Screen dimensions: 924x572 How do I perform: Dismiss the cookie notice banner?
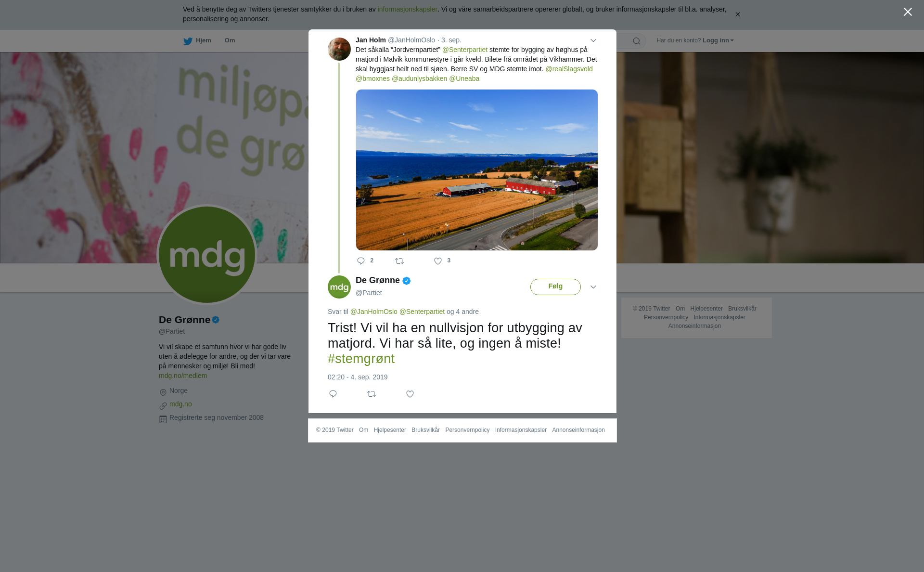tap(737, 14)
